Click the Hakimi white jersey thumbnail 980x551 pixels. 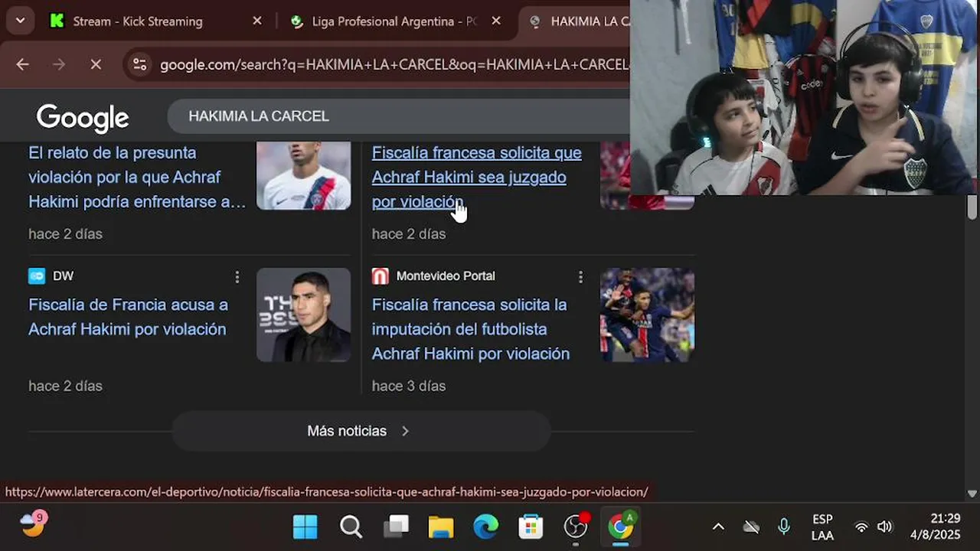303,175
